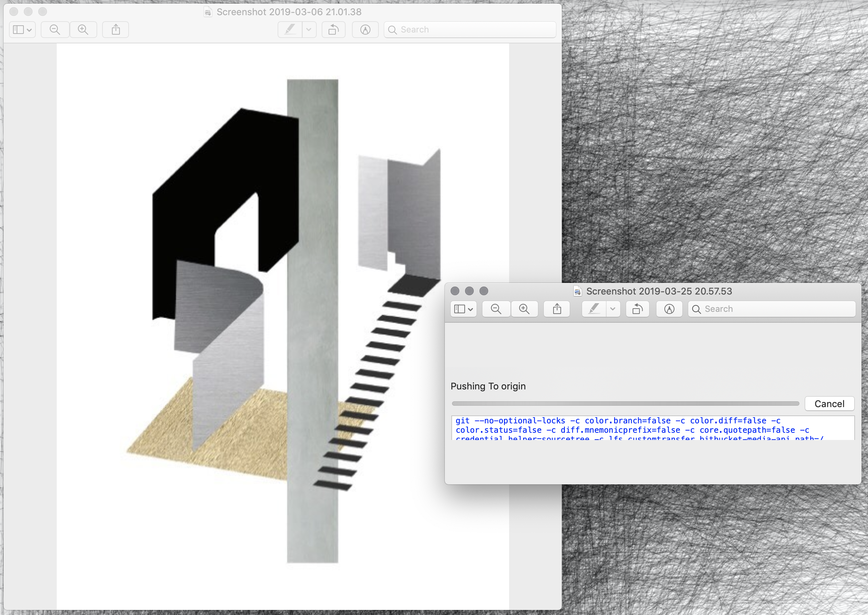Zoom out in the background Preview window
868x615 pixels.
tap(55, 30)
